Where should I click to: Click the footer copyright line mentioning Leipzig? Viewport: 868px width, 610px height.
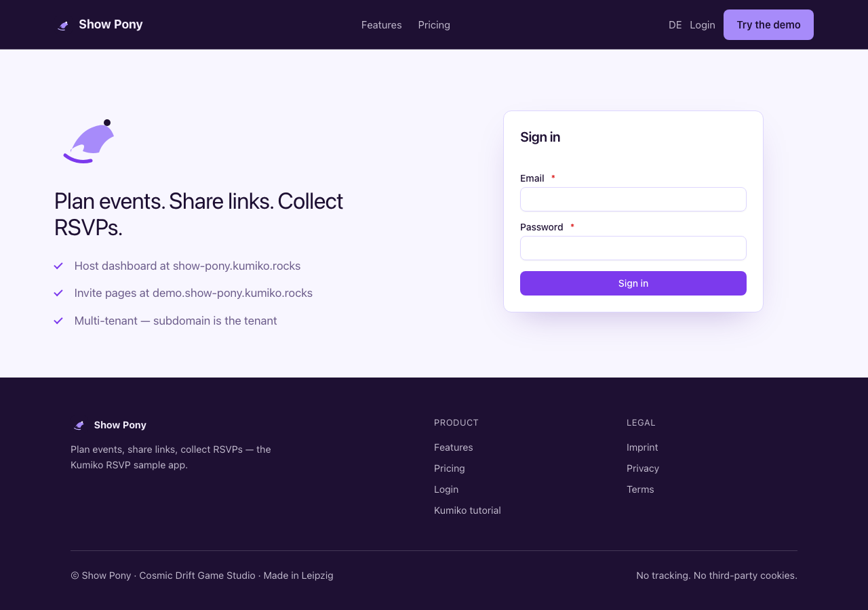point(202,575)
